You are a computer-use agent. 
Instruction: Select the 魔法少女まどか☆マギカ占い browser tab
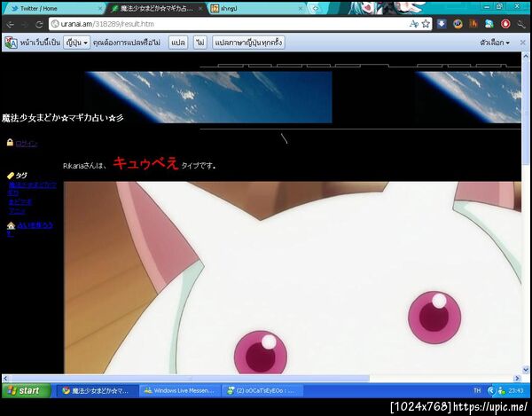157,9
